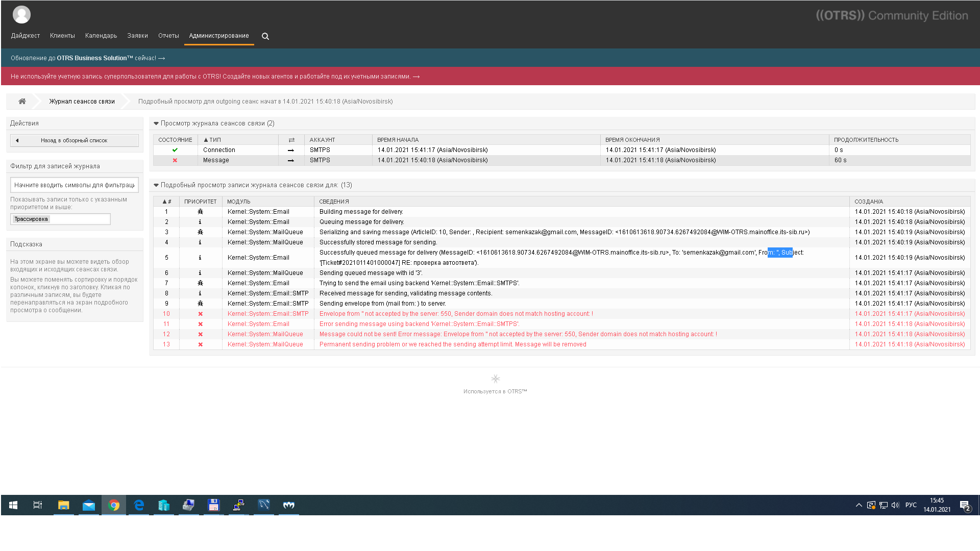Click OTRS Business Solution upgrade banner link
The width and height of the screenshot is (980, 551).
click(x=88, y=58)
